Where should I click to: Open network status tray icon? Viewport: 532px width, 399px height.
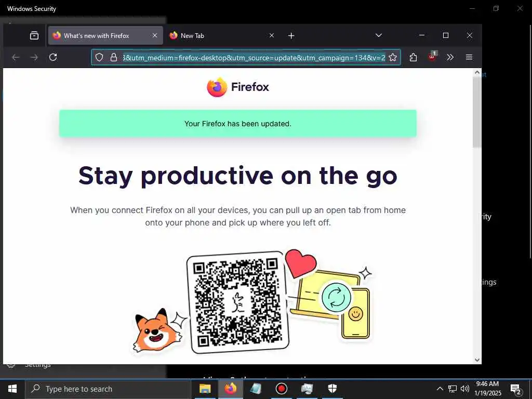click(x=453, y=389)
